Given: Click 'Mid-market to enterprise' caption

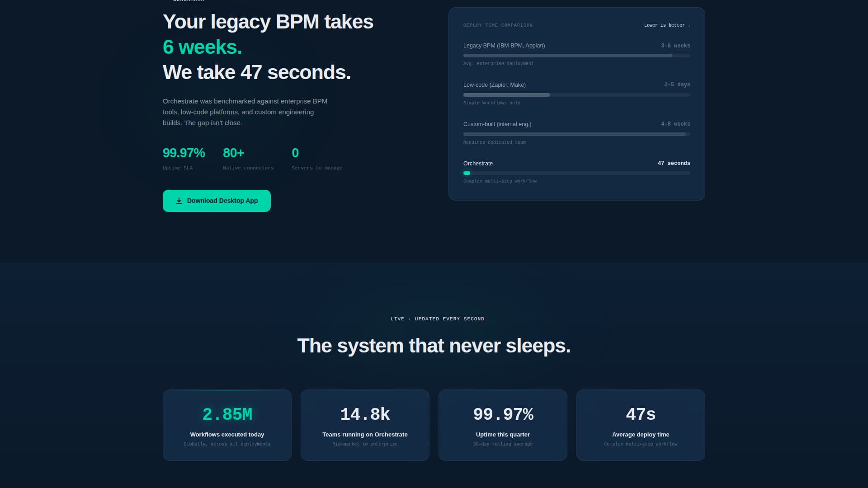Looking at the screenshot, I should (x=365, y=444).
